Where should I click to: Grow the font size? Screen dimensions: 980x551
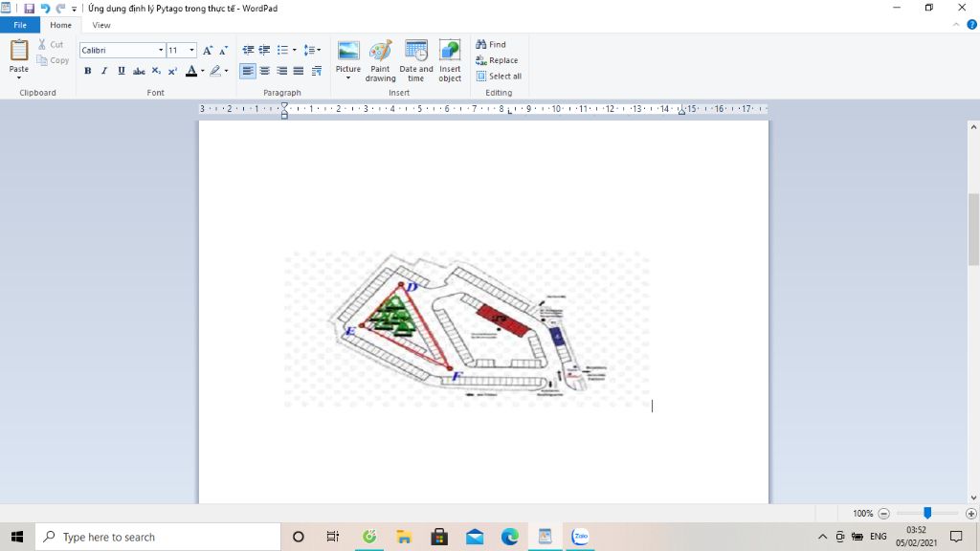click(x=208, y=51)
